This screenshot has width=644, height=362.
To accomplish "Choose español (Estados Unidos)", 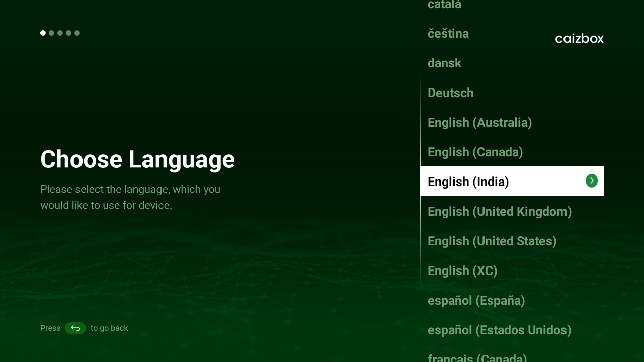I will click(x=499, y=330).
